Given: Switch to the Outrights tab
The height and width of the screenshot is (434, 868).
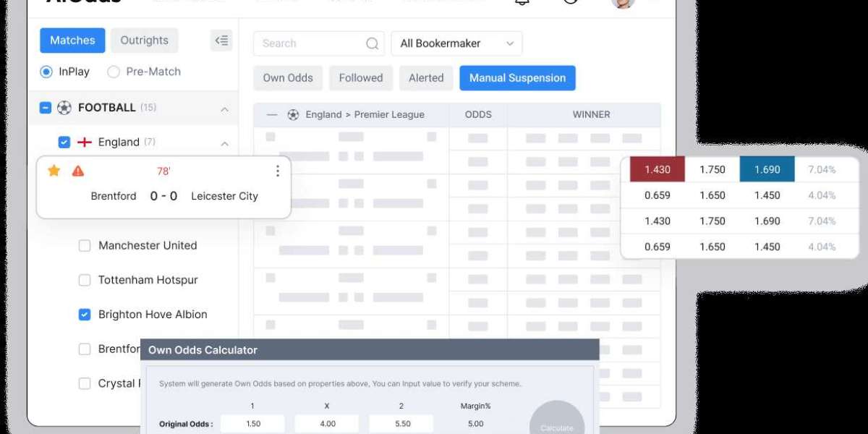Looking at the screenshot, I should tap(144, 41).
